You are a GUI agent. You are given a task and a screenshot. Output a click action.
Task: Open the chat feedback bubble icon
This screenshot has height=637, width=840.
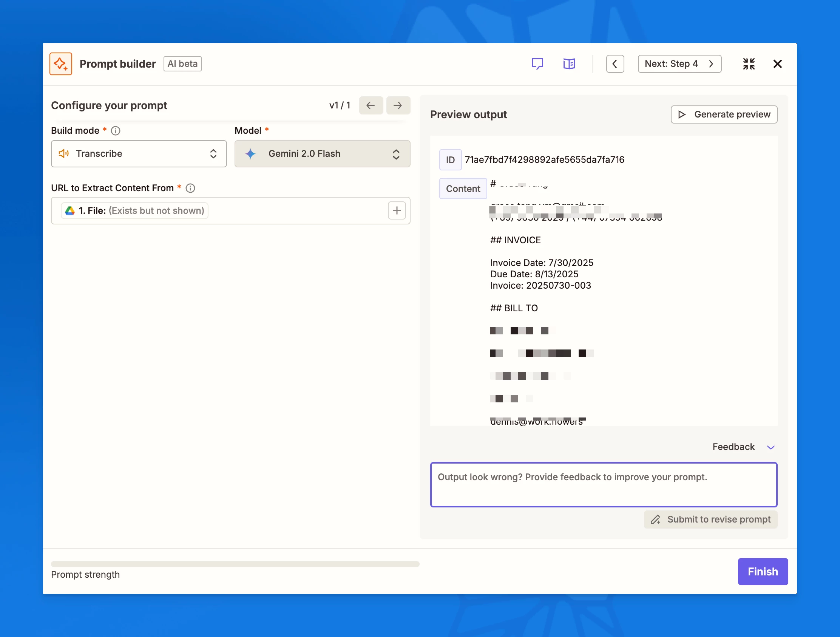(x=537, y=64)
